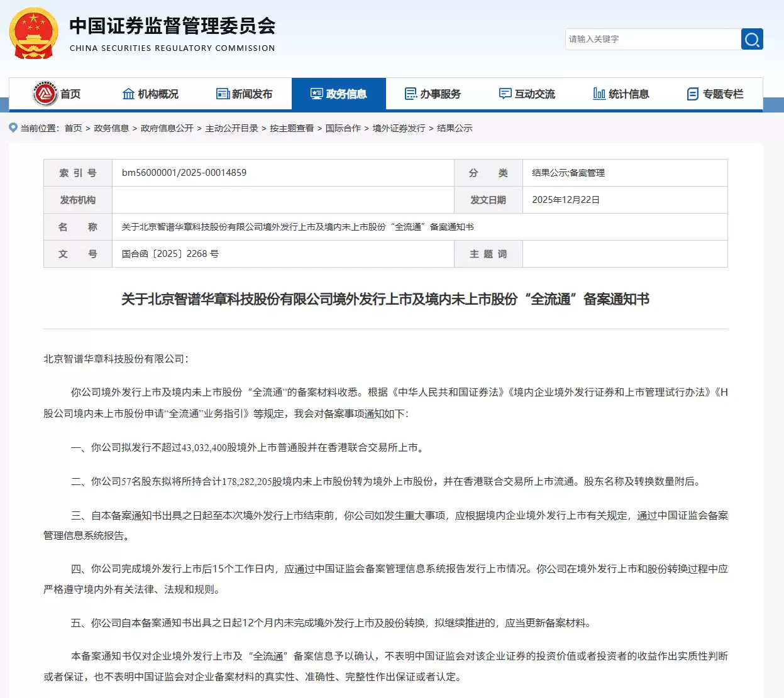The width and height of the screenshot is (784, 698).
Task: Click the document icon beside 办事服务
Action: click(x=411, y=94)
